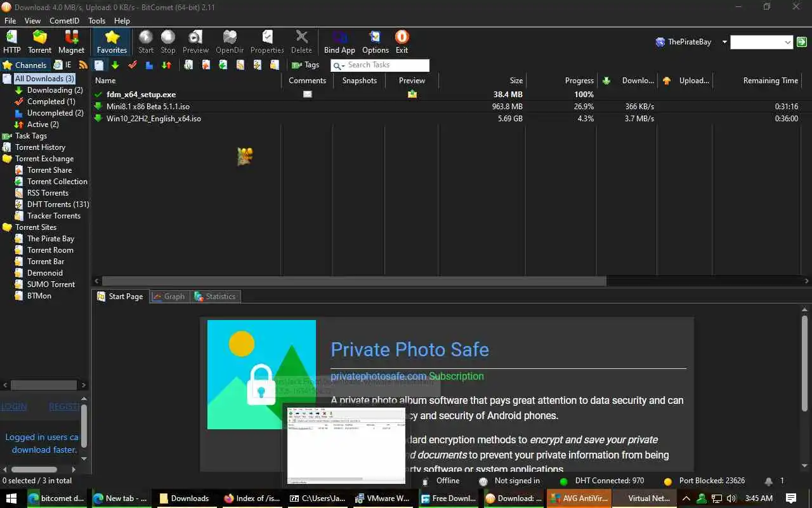This screenshot has height=508, width=812.
Task: Click the HTTP download toolbar icon
Action: click(x=12, y=42)
